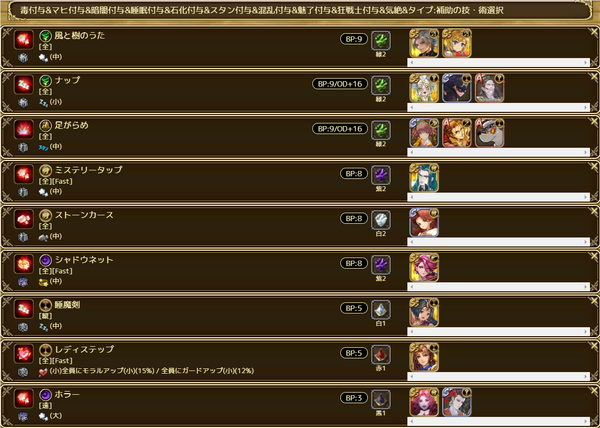Click left scroll arrow in ナップ character list
Viewport: 600px width, 428px height.
(x=411, y=107)
